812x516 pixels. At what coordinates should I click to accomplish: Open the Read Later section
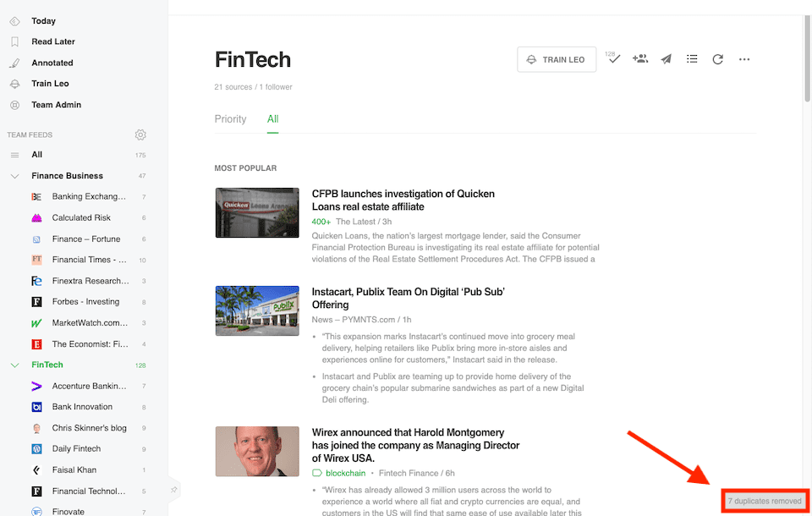(x=52, y=41)
